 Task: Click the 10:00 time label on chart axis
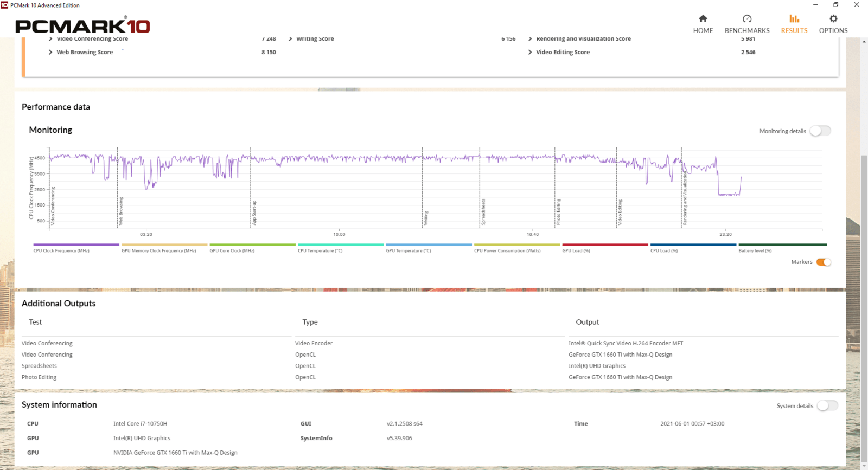339,234
